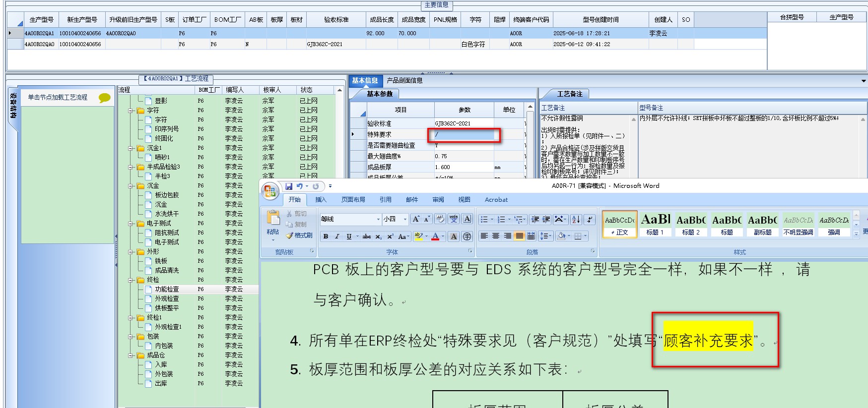Click the Copy (复制) icon
Screen dimensions: 868x408
point(297,224)
